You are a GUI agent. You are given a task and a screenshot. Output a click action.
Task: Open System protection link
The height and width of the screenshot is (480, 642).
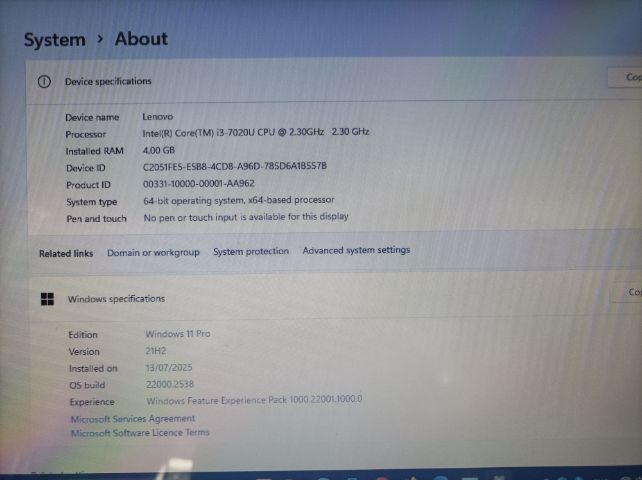tap(251, 251)
